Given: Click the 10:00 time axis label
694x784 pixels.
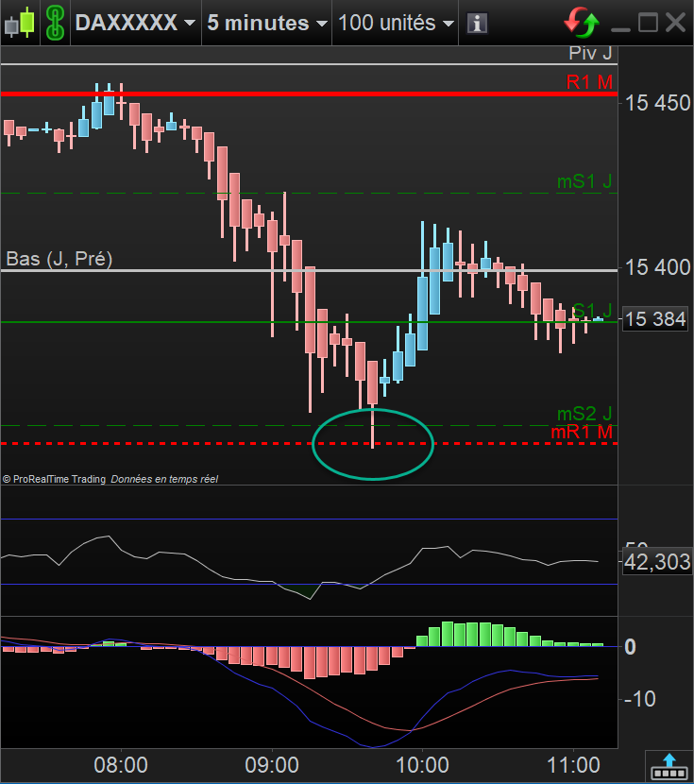Looking at the screenshot, I should [422, 765].
